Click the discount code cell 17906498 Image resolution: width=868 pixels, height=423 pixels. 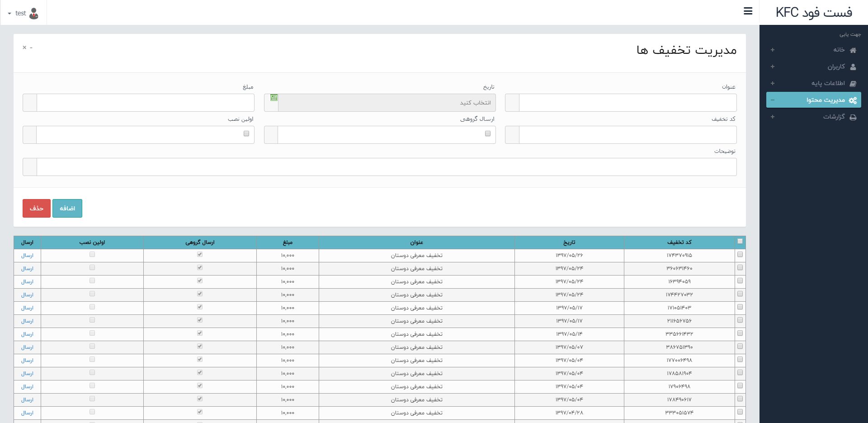tap(679, 387)
